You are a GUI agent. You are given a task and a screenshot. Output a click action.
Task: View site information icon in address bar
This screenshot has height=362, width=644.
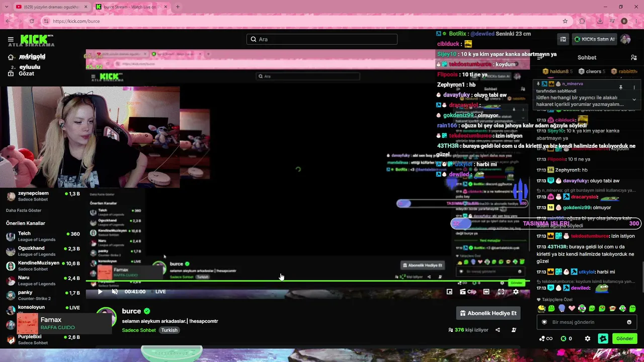pyautogui.click(x=46, y=21)
